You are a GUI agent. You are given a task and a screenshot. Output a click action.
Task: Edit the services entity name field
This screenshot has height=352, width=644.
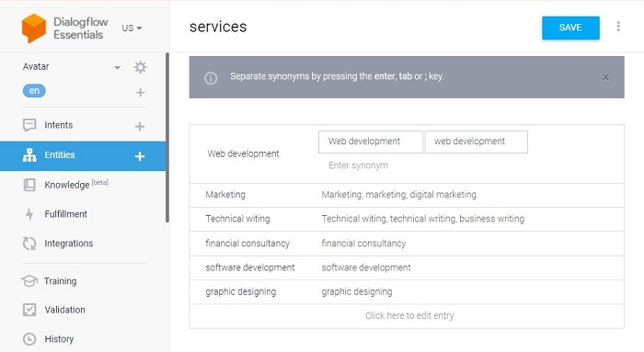coord(218,27)
